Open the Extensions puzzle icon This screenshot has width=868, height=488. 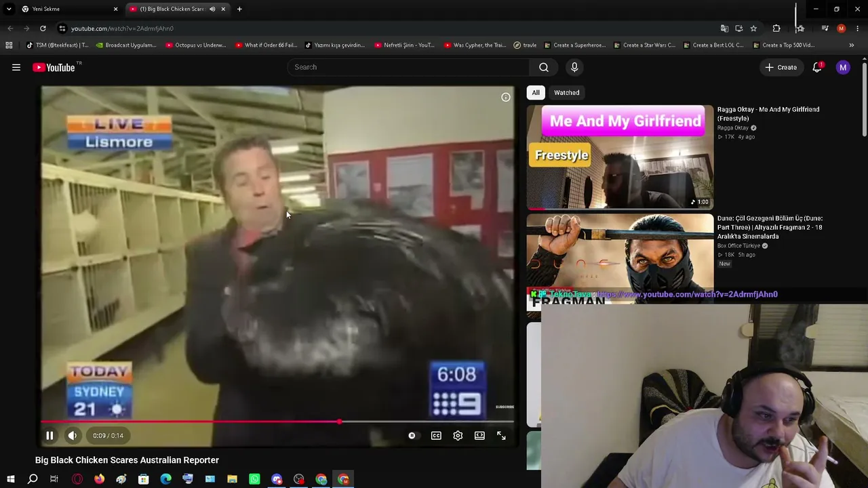click(x=776, y=28)
